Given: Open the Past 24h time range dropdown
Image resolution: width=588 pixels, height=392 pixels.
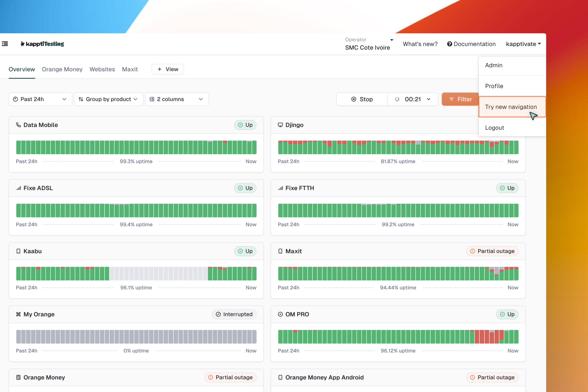Looking at the screenshot, I should click(x=40, y=99).
